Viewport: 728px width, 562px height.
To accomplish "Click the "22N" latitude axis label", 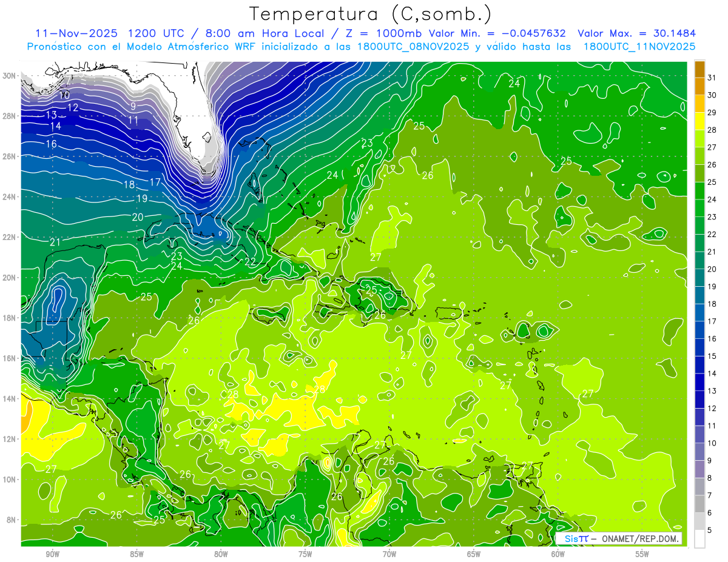I will click(9, 237).
